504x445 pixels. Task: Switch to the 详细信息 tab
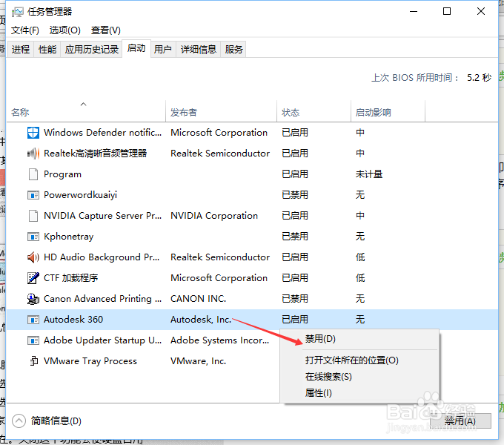click(199, 49)
